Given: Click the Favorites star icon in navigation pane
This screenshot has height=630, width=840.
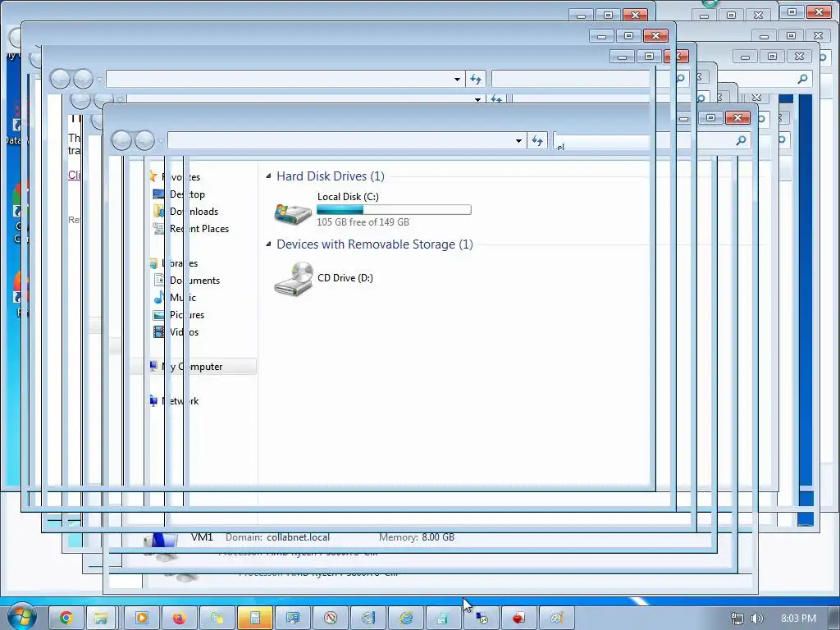Looking at the screenshot, I should [x=153, y=177].
